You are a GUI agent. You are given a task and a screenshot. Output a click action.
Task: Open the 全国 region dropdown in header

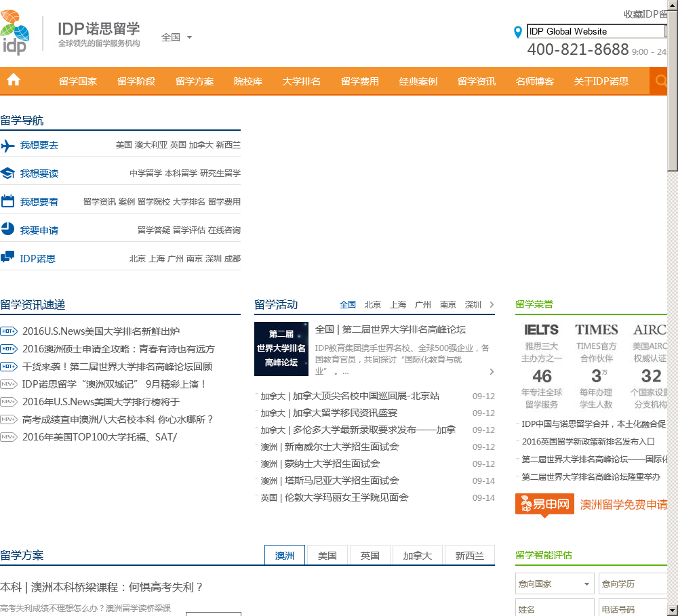(176, 37)
